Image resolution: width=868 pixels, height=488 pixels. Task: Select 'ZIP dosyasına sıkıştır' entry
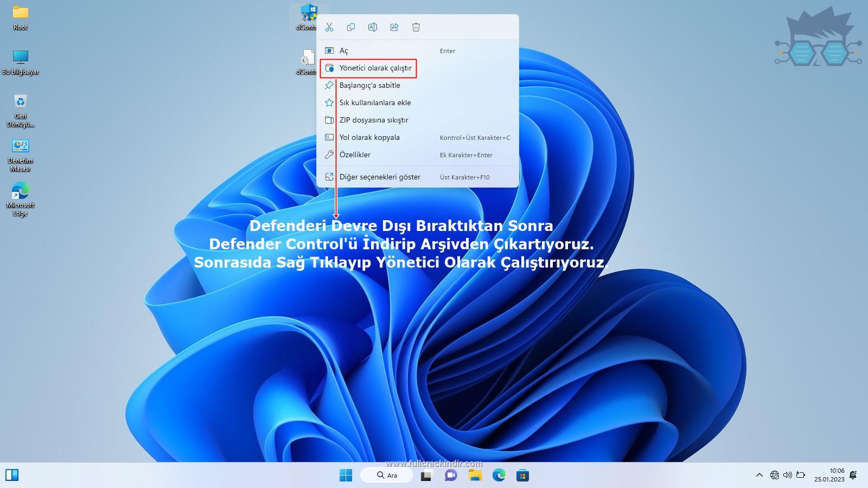pos(418,120)
